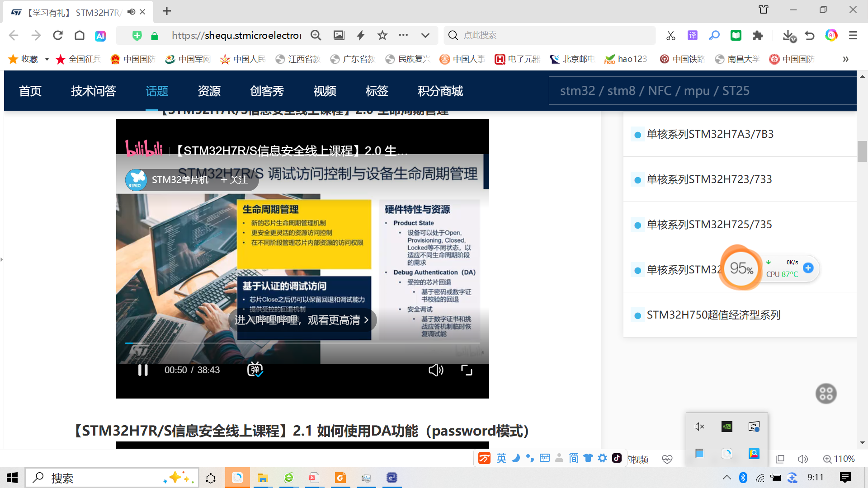Click the page vertical scrollbar thumb
The width and height of the screenshot is (868, 488).
tap(862, 151)
